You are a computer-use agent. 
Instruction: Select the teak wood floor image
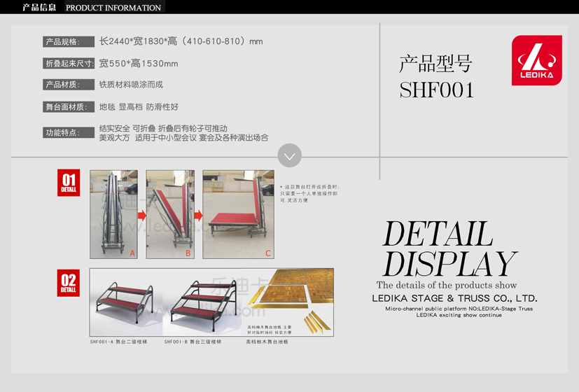(x=290, y=302)
